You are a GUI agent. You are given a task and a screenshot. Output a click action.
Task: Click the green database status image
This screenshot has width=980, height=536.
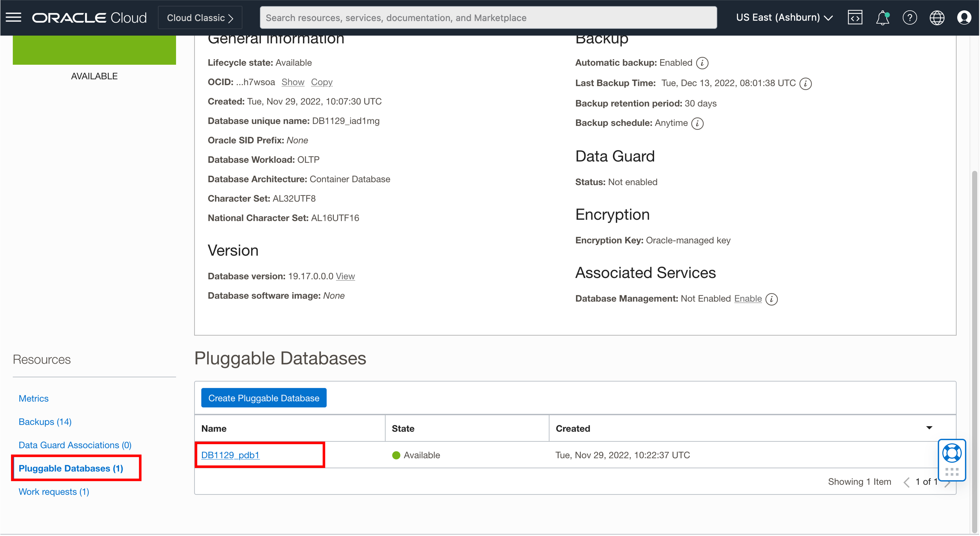tap(94, 50)
